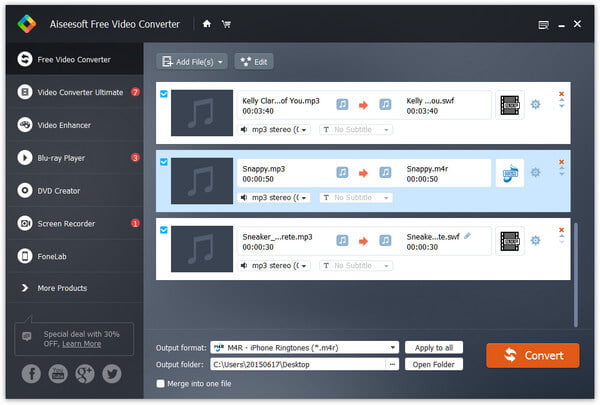The height and width of the screenshot is (405, 600).
Task: Open the Twitter icon in sidebar
Action: point(112,374)
